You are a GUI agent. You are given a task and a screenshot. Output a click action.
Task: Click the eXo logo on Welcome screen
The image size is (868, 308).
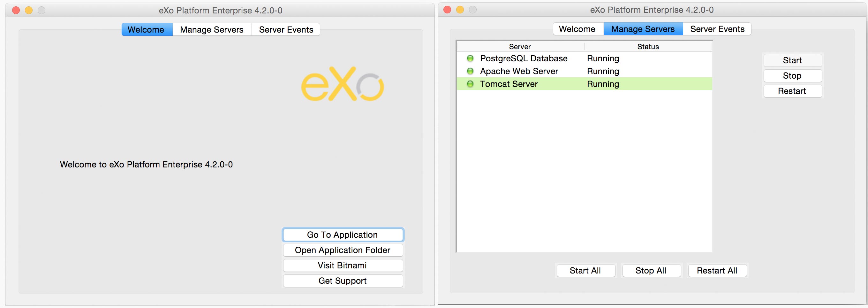tap(342, 84)
